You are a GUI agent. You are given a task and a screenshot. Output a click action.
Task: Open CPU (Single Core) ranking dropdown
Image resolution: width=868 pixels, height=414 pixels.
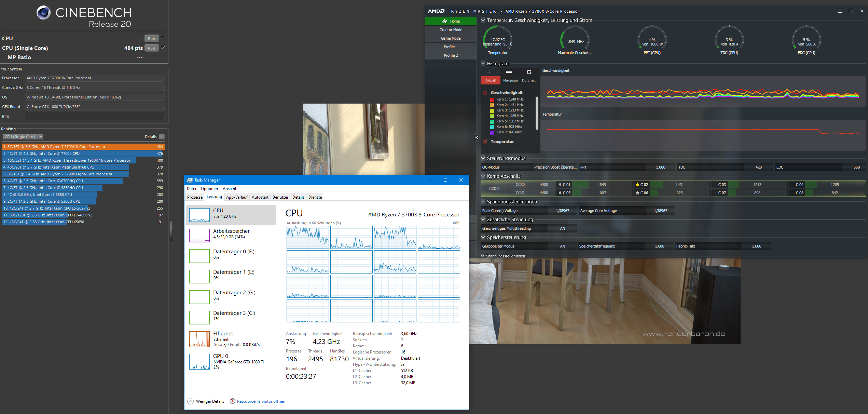[x=23, y=137]
